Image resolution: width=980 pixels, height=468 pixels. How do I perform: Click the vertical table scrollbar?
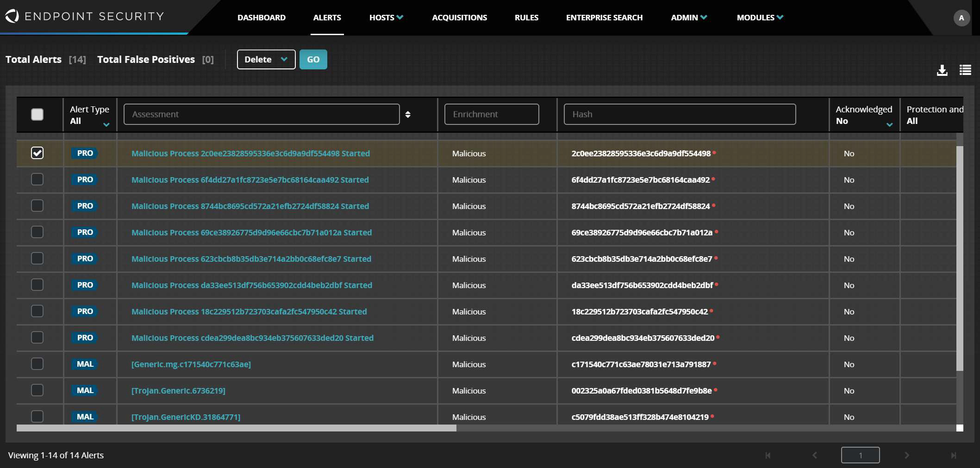960,258
